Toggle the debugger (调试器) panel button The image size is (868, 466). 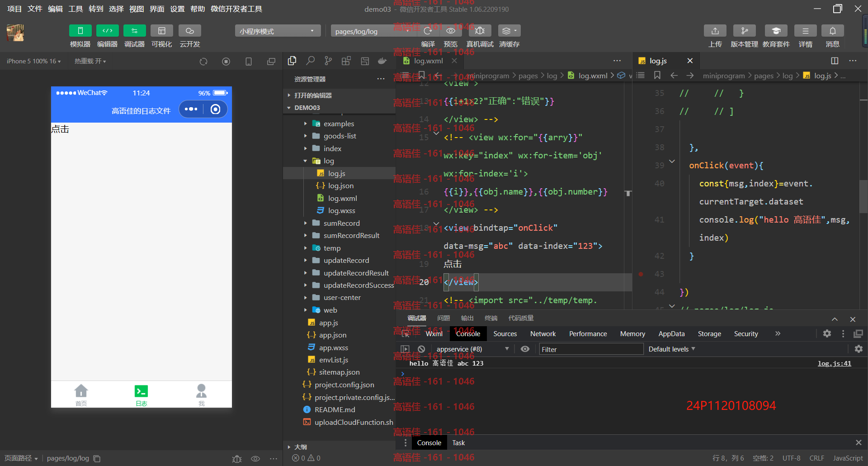coord(134,31)
